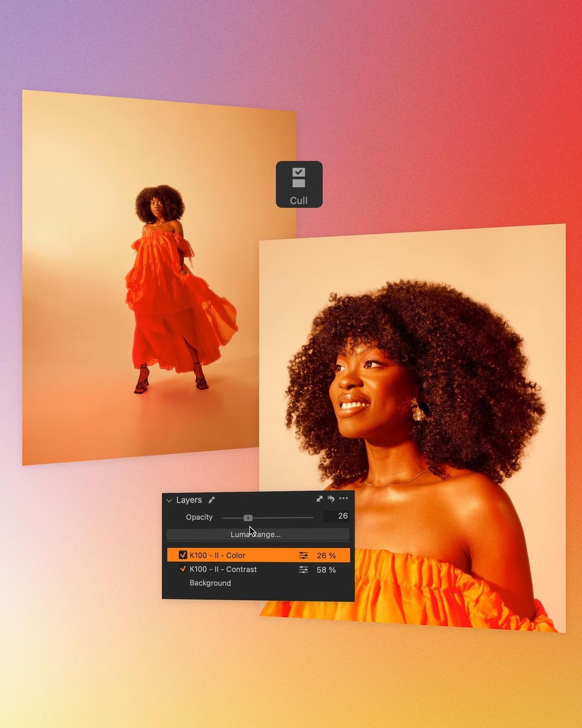Select the K100 - II - Color layer name

point(217,555)
